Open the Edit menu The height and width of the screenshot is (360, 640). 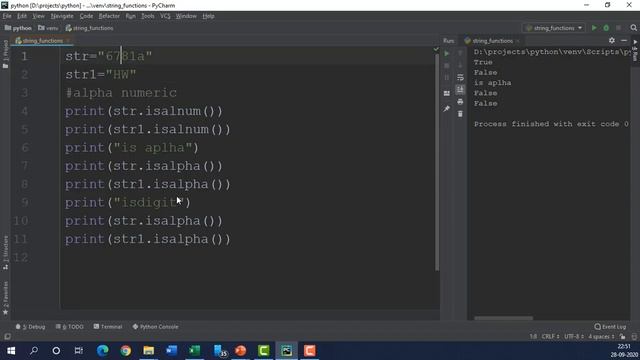tap(22, 16)
